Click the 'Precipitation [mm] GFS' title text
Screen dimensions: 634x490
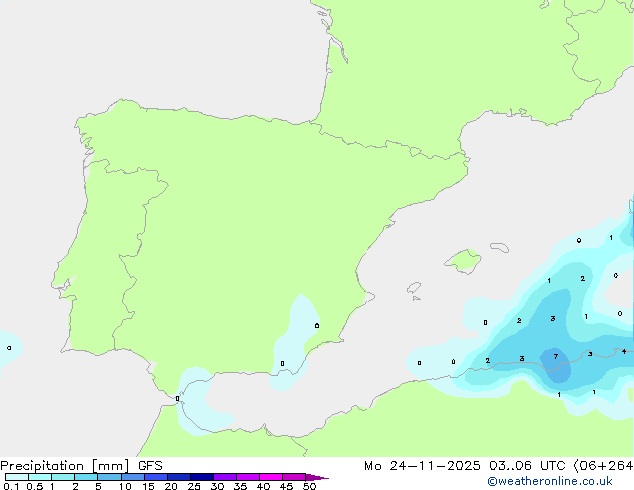click(x=81, y=466)
